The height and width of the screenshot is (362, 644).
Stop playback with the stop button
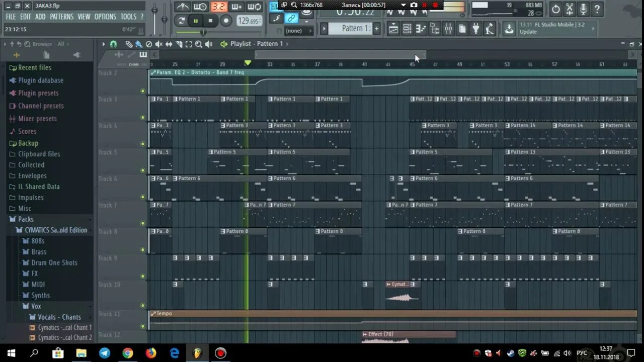coord(210,21)
